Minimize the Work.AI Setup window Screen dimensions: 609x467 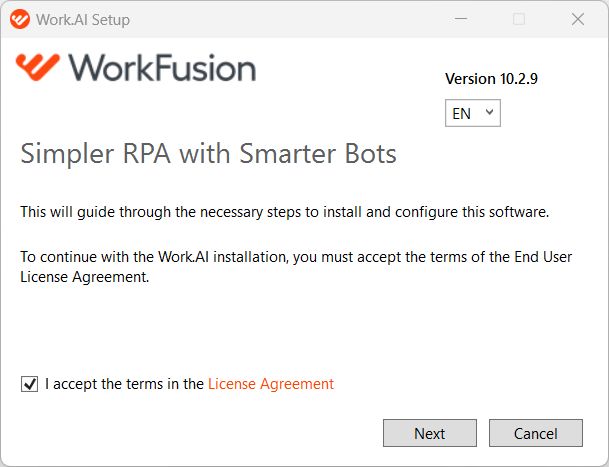pyautogui.click(x=461, y=19)
